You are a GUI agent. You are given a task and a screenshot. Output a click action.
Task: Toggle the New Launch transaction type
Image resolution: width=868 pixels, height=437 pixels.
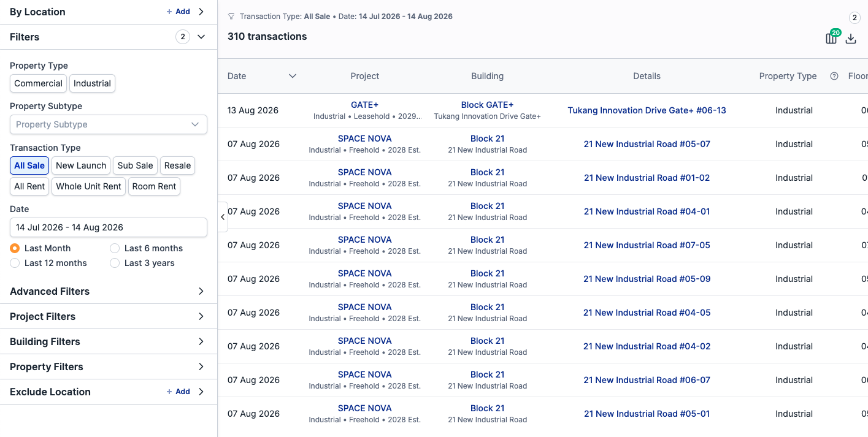[x=81, y=165]
